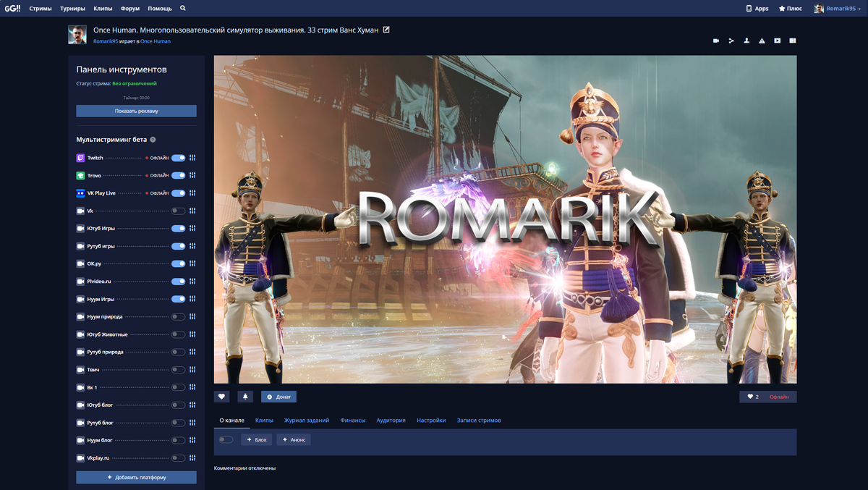Click the streamer avatar next to the stream title

pos(77,35)
